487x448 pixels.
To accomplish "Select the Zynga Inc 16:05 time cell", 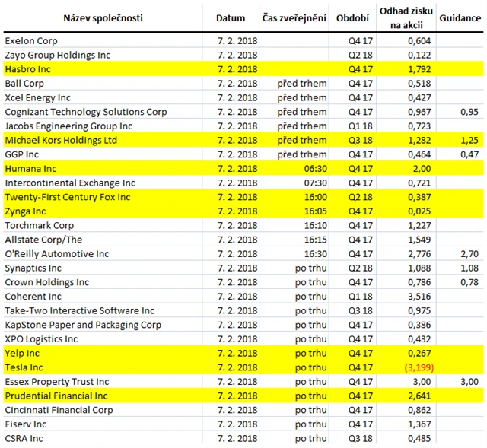I will point(314,211).
